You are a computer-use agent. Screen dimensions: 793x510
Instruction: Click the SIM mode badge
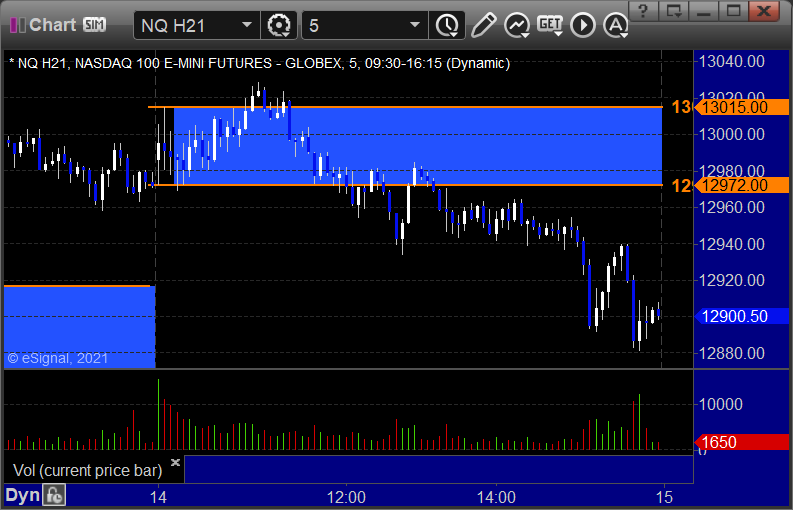(x=95, y=25)
